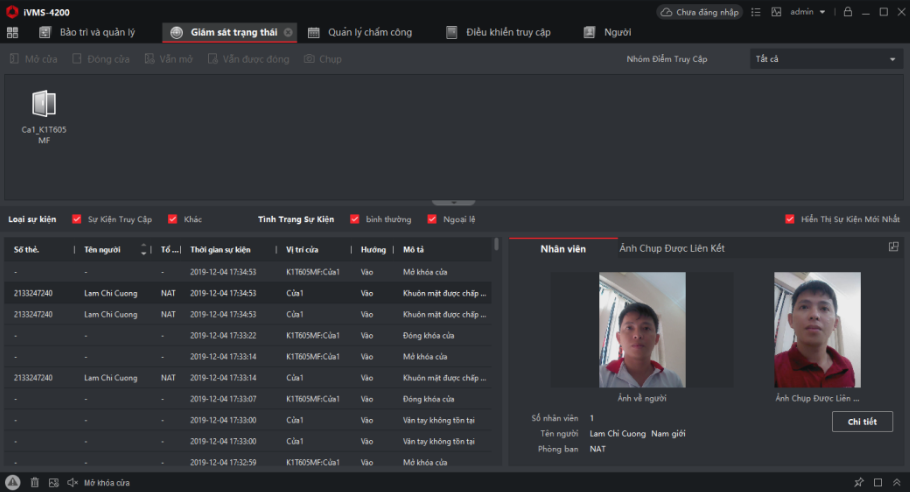Click the captured face photo thumbnail
Screen dimensions: 910x492
point(817,330)
